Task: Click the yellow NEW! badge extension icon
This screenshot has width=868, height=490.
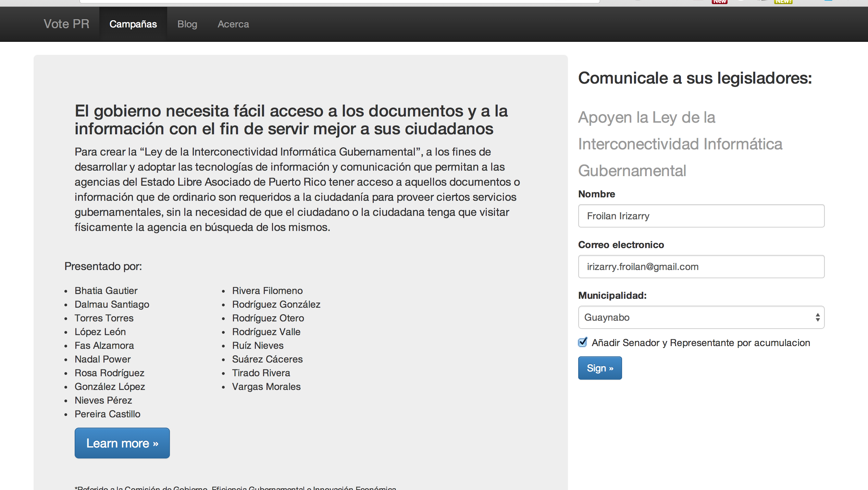Action: point(783,2)
